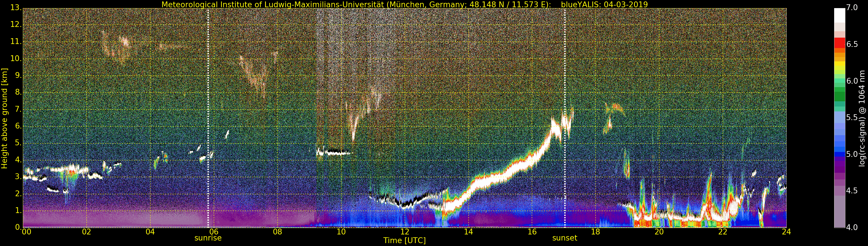Click the x-axis tick label '02'
This screenshot has height=246, width=868.
tap(87, 232)
